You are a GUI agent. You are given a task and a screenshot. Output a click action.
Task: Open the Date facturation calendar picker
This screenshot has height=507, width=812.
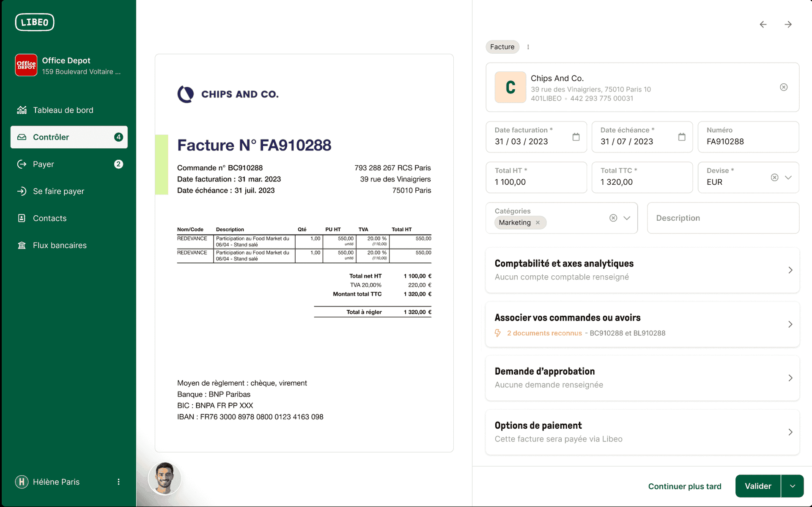(x=576, y=137)
